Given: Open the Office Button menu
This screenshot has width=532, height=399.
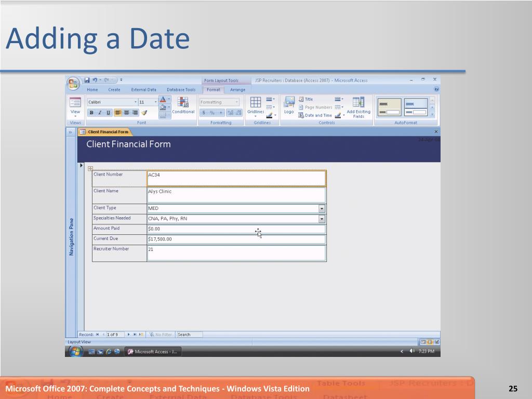Looking at the screenshot, I should click(x=73, y=84).
